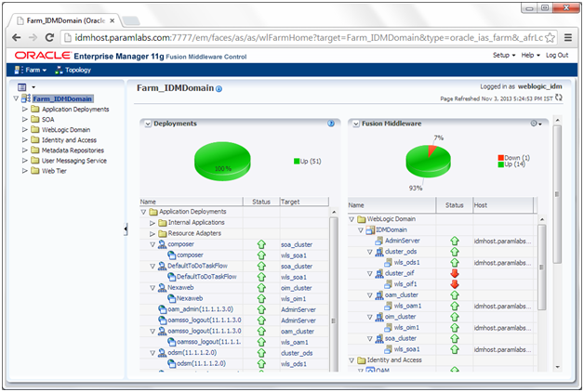Open the odsm(11.1.1.2.0) cluster_ods deployment link
Screen dimensions: 584x392
(192, 353)
